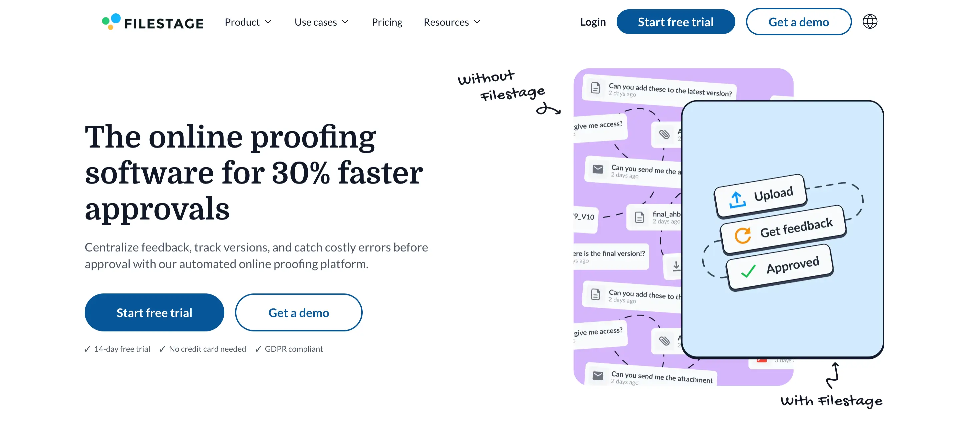Click the "14-day free trial" text
Viewport: 980px width, 431px height.
(122, 349)
